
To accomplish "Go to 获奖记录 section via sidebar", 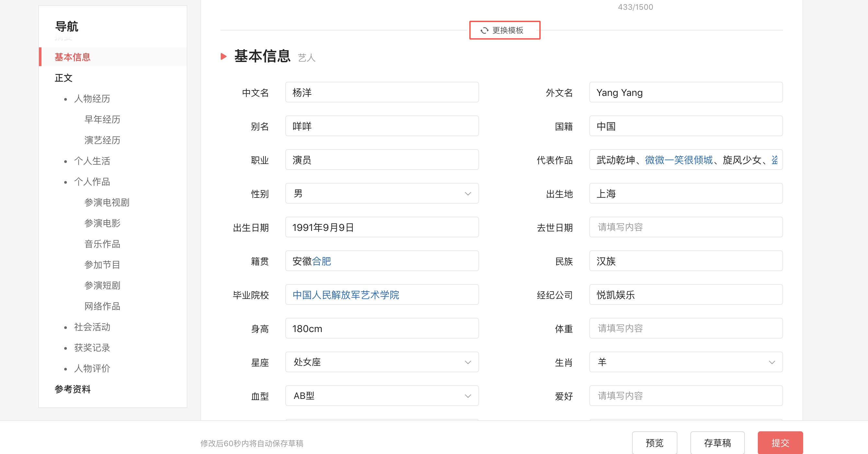I will pyautogui.click(x=92, y=348).
